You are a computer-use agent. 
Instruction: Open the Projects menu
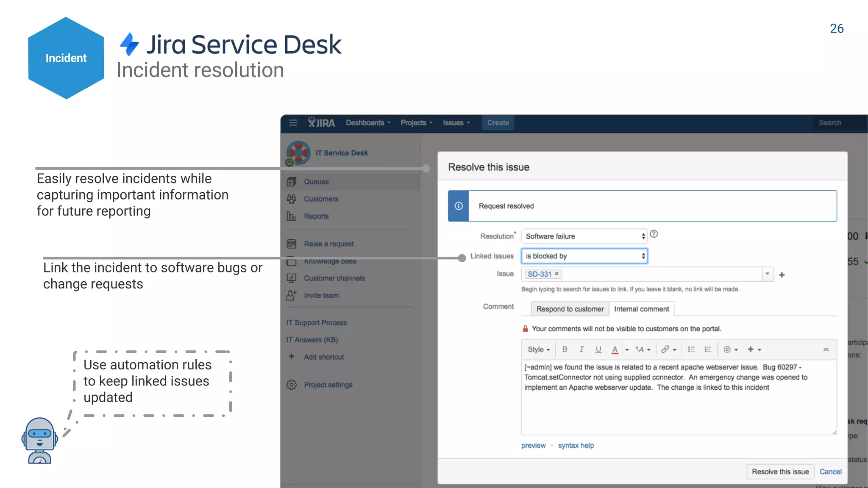(416, 123)
